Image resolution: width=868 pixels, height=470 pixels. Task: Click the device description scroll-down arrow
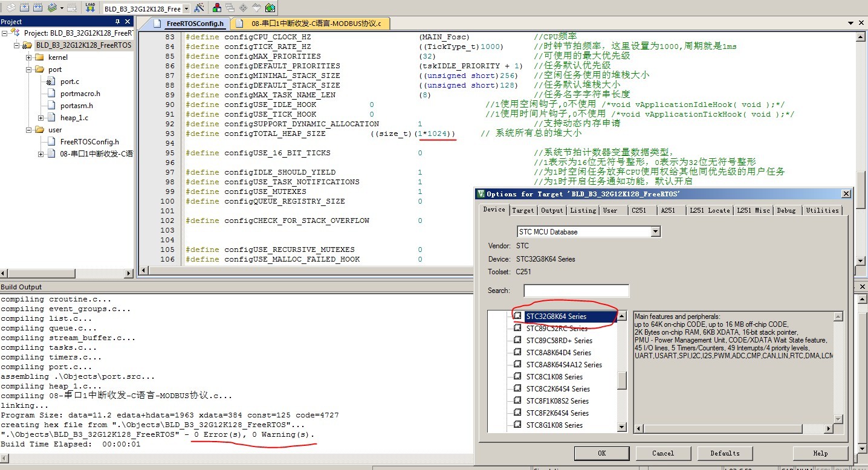tap(838, 419)
